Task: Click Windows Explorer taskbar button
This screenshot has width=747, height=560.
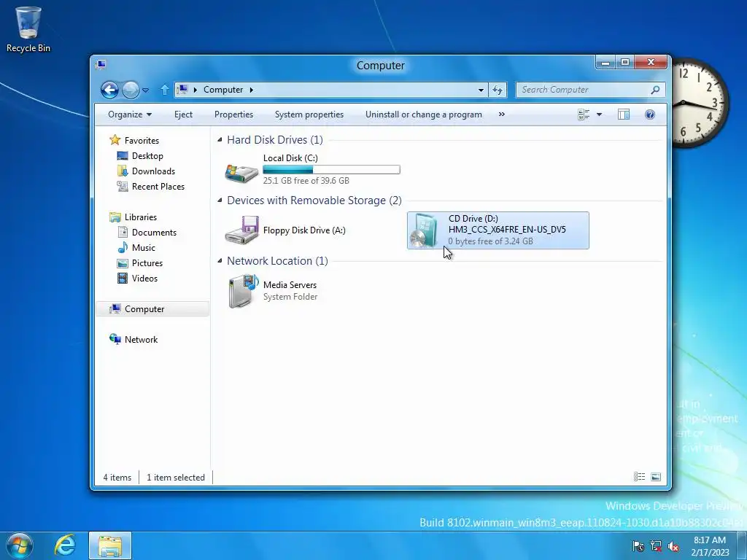Action: tap(110, 545)
